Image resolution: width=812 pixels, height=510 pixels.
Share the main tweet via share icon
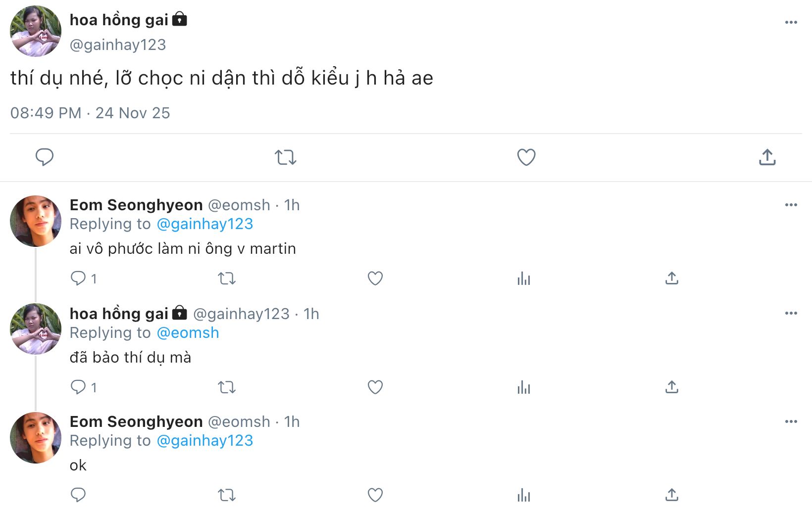point(767,157)
